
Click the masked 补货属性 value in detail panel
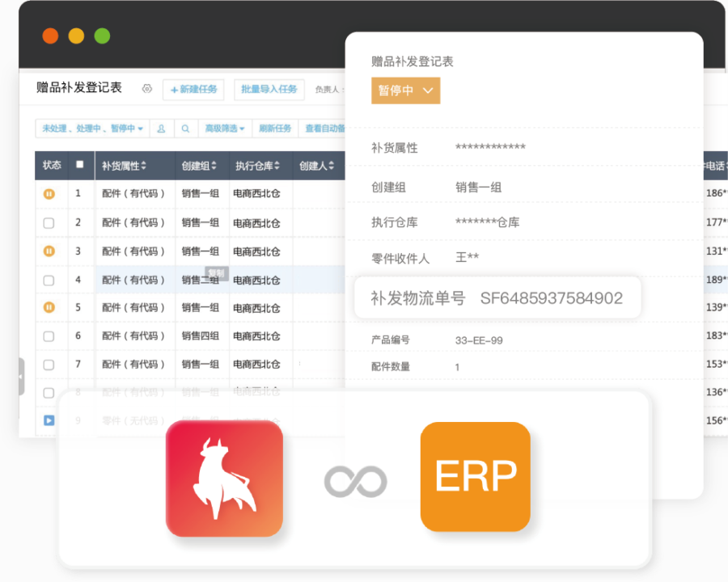(x=490, y=147)
